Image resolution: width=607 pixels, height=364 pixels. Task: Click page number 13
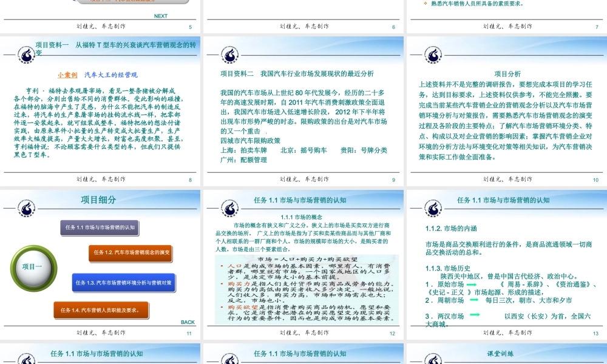[x=596, y=334]
